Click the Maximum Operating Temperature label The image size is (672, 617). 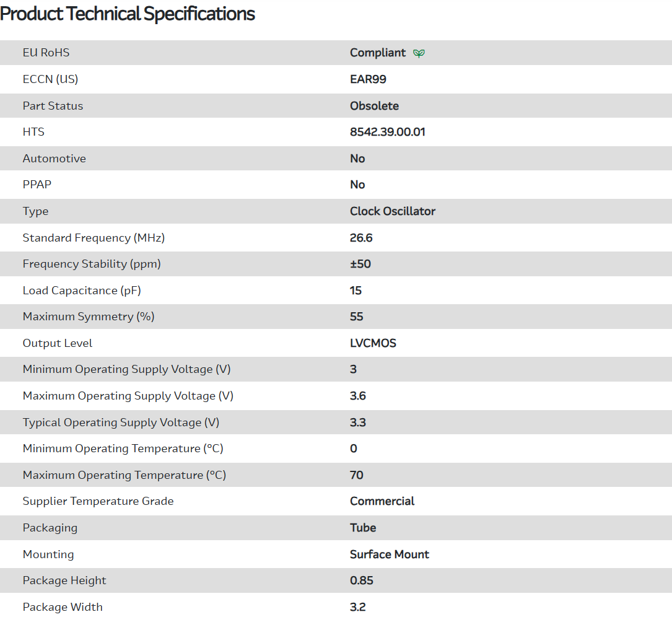124,475
